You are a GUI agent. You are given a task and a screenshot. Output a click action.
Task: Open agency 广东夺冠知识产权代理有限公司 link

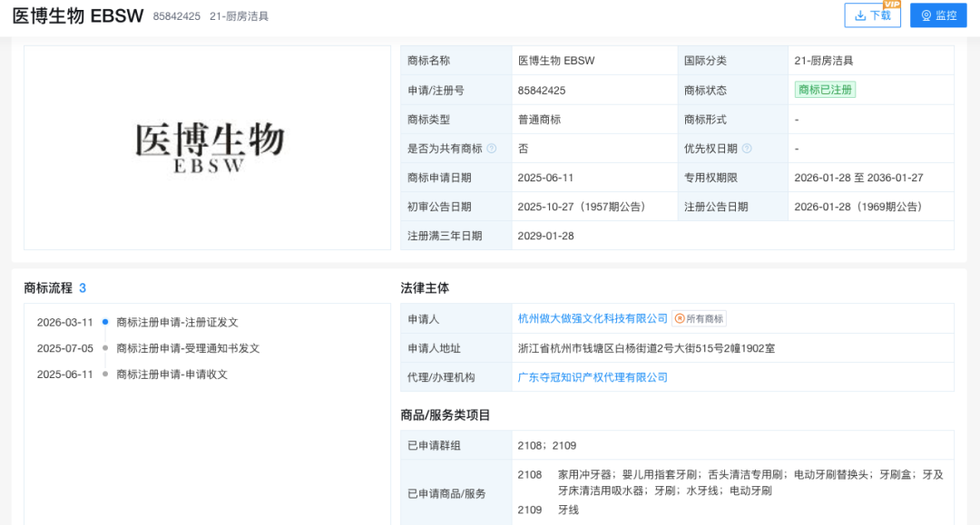593,377
